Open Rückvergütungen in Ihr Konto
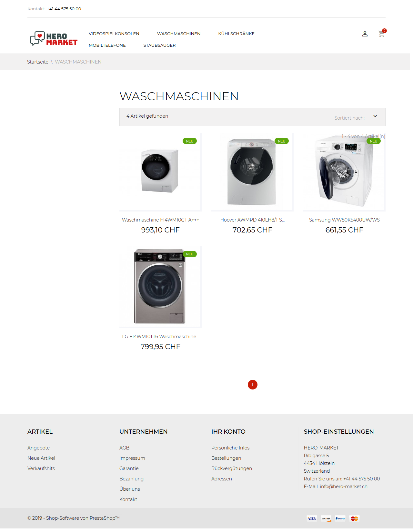 232,468
